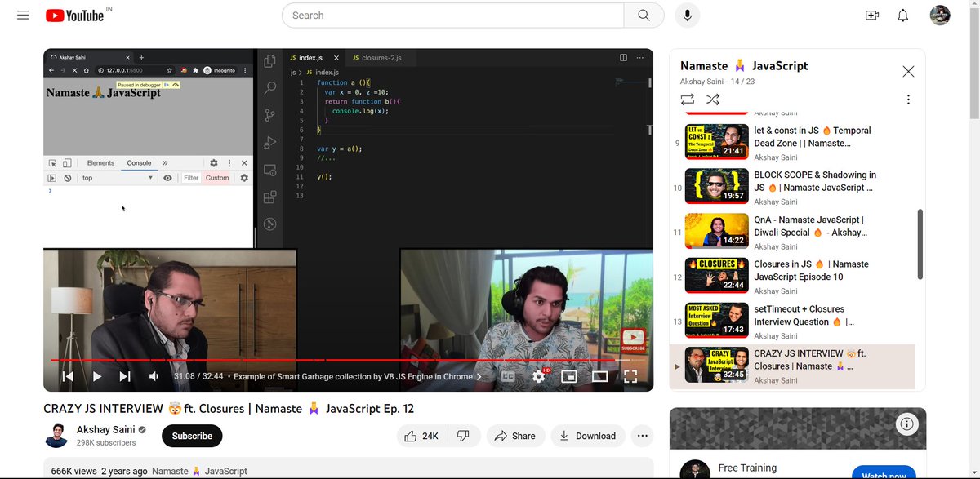Open 'Namaste JavaScript' link in description
This screenshot has width=980, height=479.
[x=199, y=472]
